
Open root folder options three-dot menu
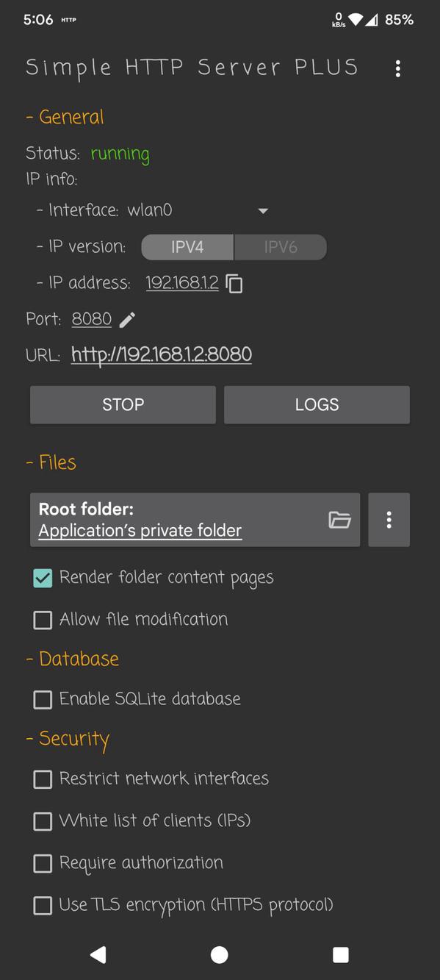(x=389, y=520)
